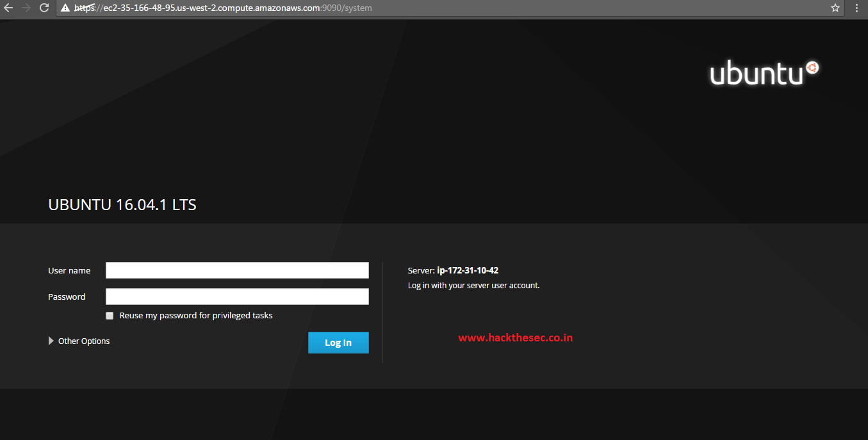Click the browser back arrow
868x440 pixels.
(8, 8)
